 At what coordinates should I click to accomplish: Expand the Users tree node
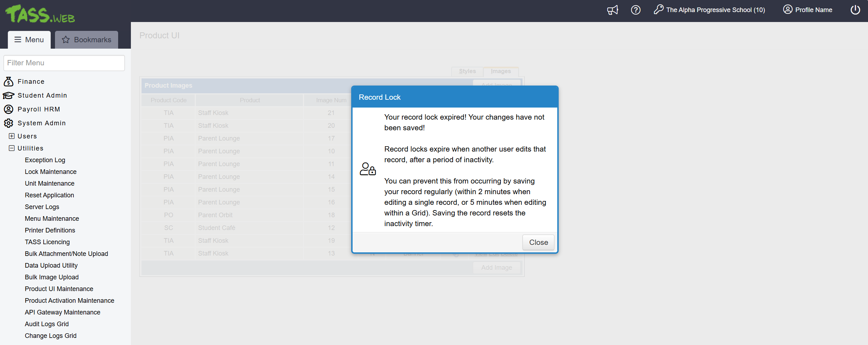[12, 136]
